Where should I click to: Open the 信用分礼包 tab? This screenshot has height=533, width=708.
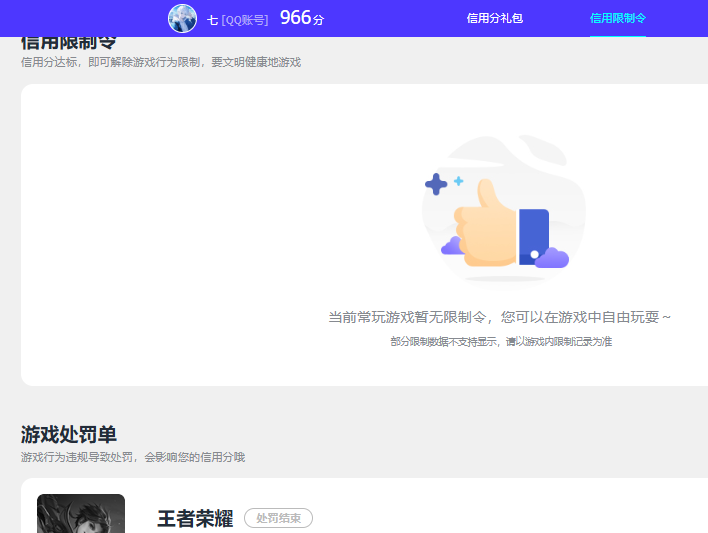coord(494,19)
